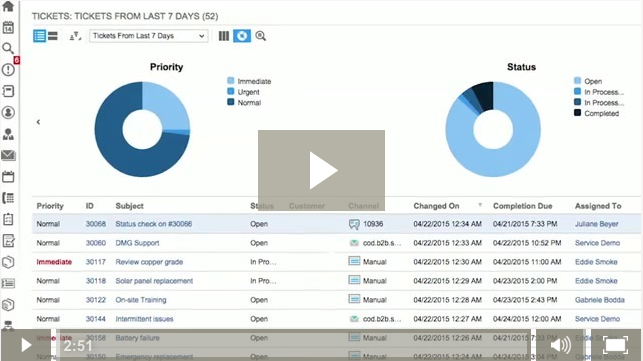Click the Changed On sort arrow
The width and height of the screenshot is (643, 361).
(480, 205)
